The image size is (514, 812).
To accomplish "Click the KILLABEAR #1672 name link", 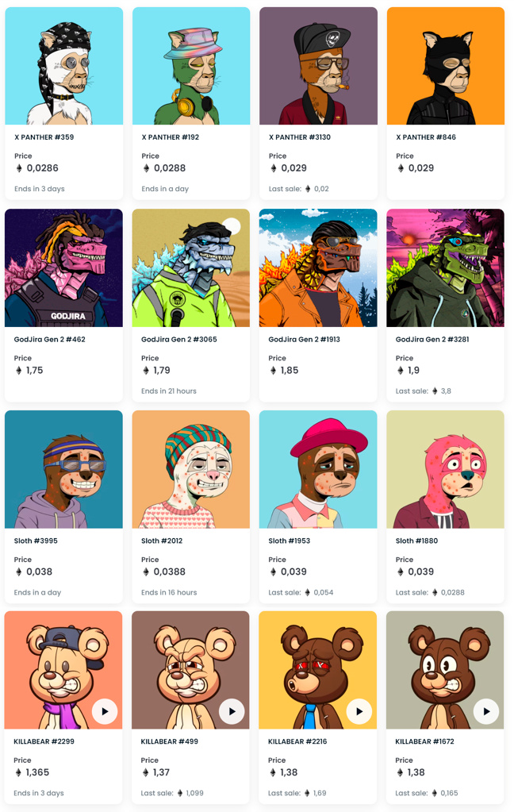I will pos(425,741).
